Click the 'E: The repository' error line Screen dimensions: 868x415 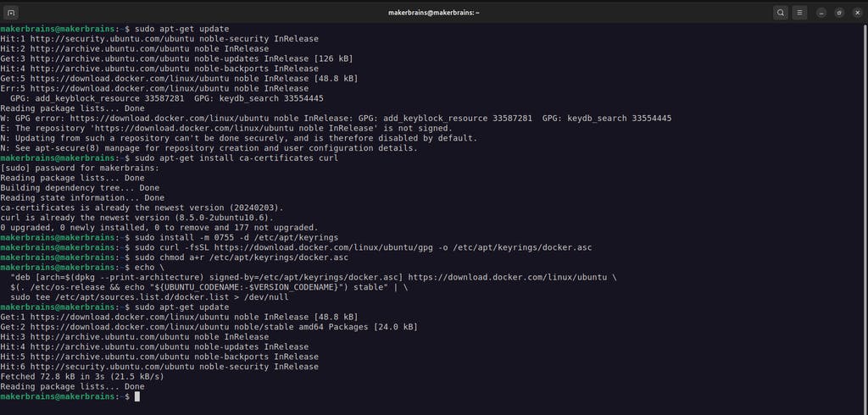[x=226, y=129]
